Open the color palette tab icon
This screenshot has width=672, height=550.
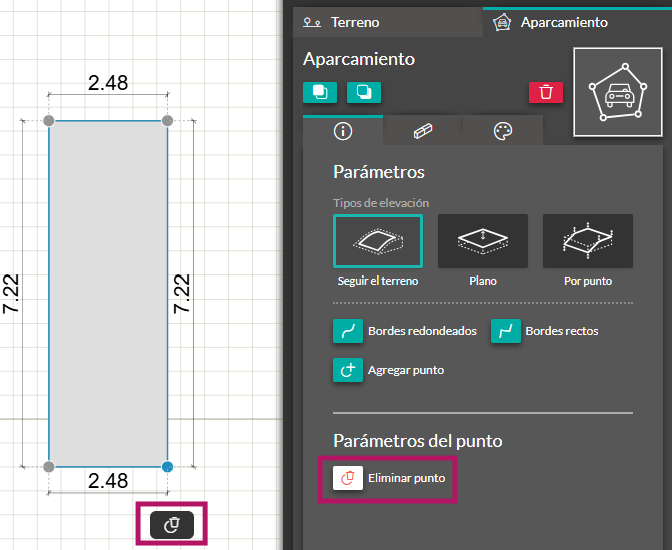coord(503,131)
